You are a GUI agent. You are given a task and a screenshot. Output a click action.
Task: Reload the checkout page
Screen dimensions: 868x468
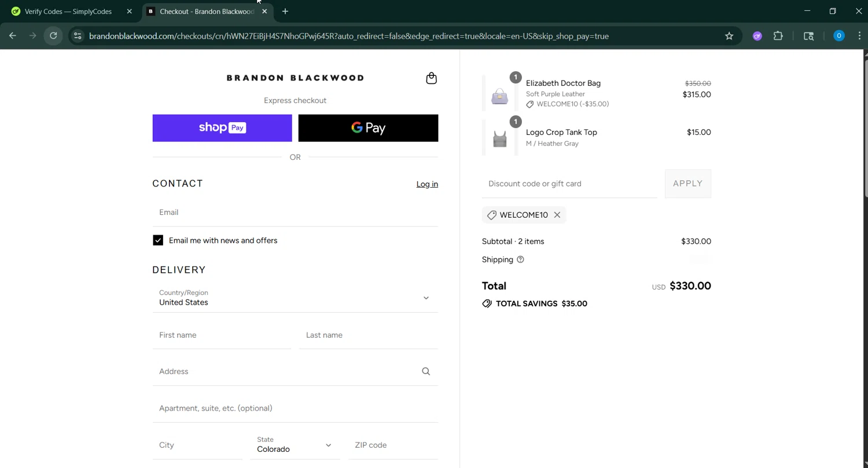(53, 36)
